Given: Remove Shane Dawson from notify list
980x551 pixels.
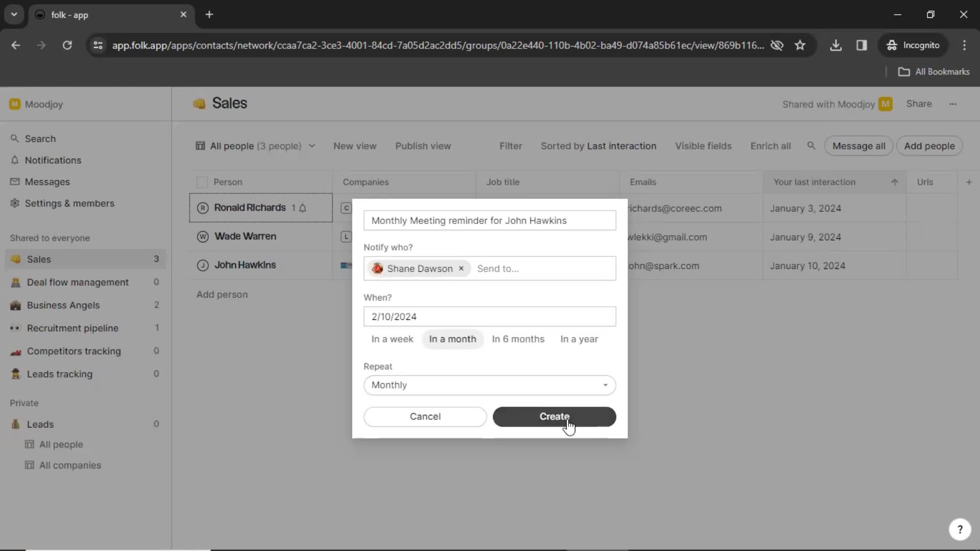Looking at the screenshot, I should point(461,268).
